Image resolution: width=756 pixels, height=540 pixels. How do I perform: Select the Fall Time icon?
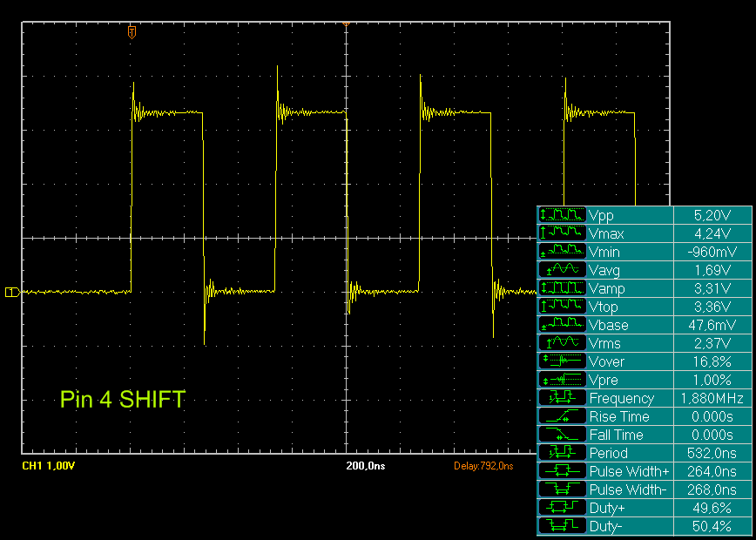pos(562,435)
